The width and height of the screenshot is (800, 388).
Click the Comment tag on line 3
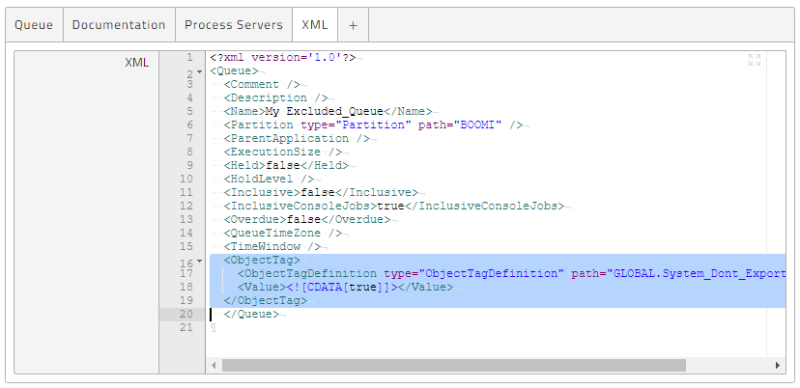click(x=262, y=84)
